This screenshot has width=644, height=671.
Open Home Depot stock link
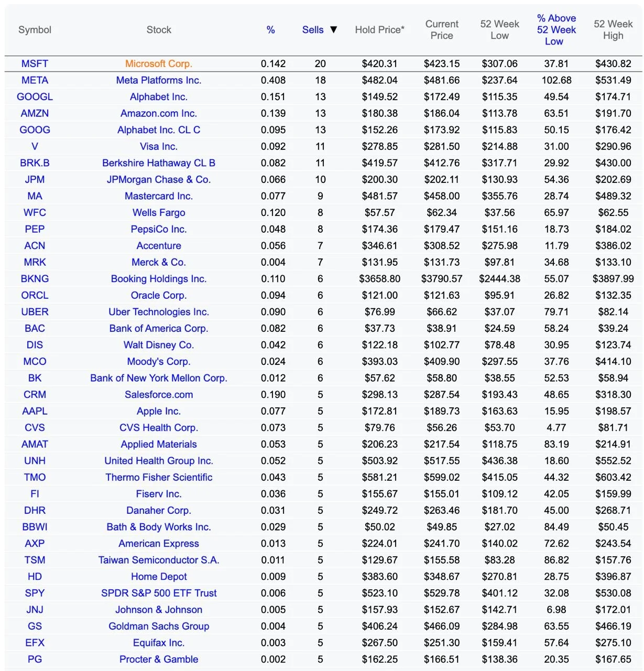click(x=159, y=577)
